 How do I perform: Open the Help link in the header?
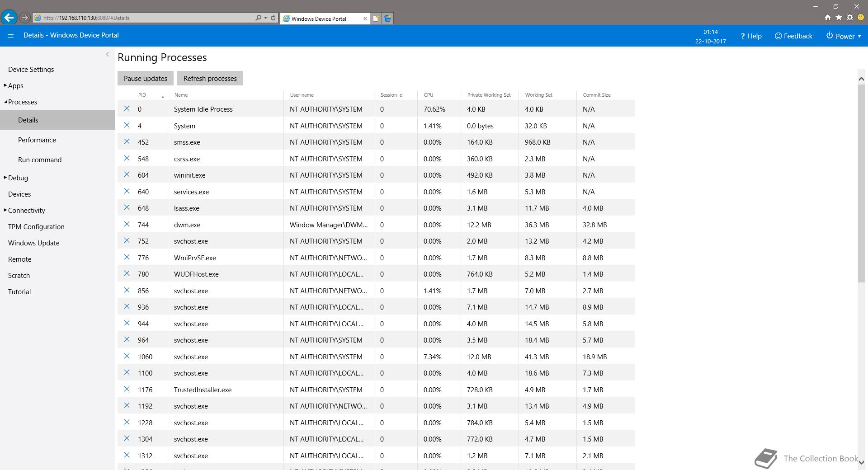pos(751,36)
